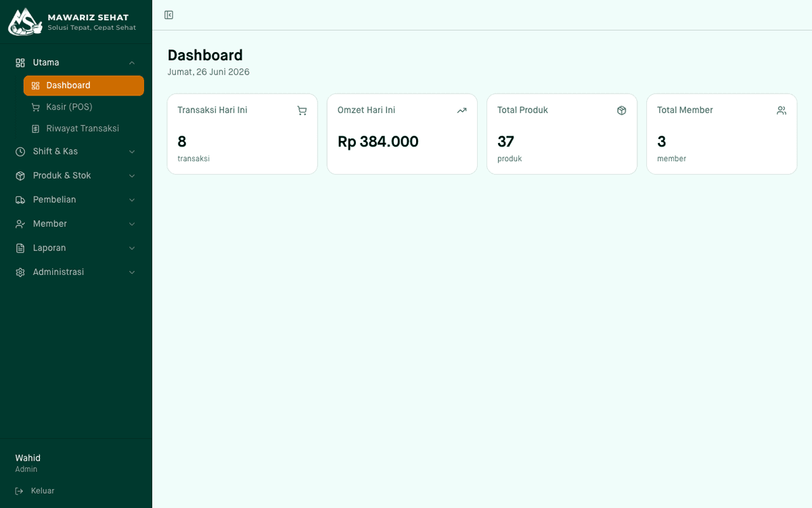
Task: Click the Kasir (POS) cart icon
Action: (x=35, y=107)
